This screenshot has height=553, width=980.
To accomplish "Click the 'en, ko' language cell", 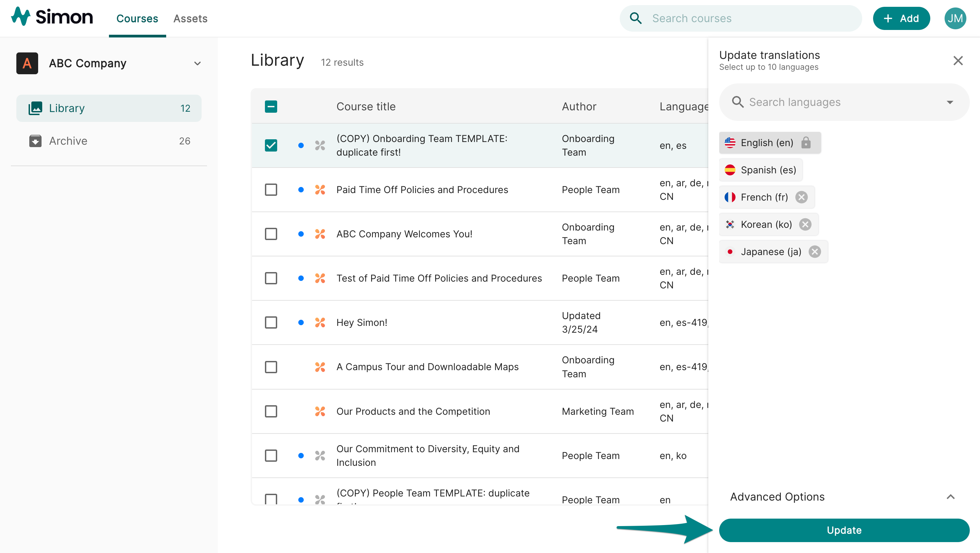I will (x=673, y=455).
